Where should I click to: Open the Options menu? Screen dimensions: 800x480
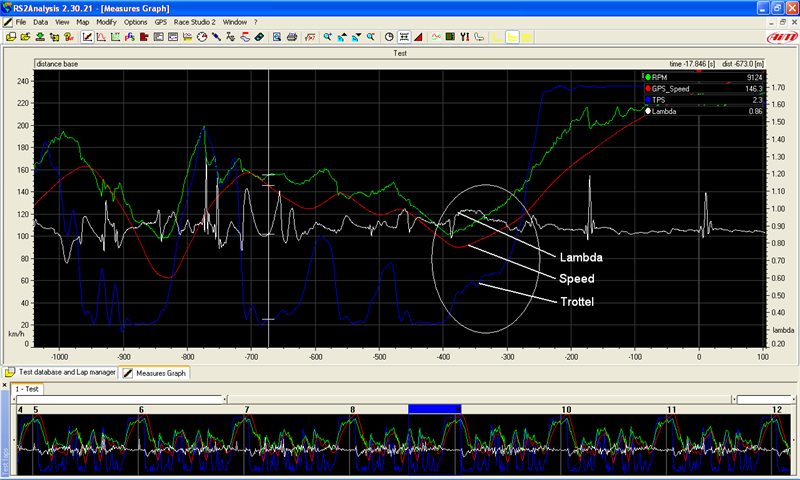click(x=135, y=22)
